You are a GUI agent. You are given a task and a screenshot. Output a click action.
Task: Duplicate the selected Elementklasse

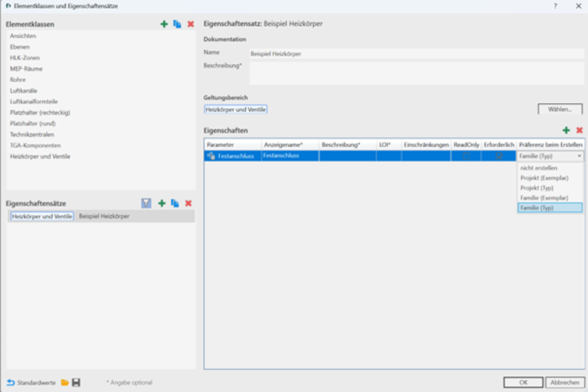tap(177, 24)
